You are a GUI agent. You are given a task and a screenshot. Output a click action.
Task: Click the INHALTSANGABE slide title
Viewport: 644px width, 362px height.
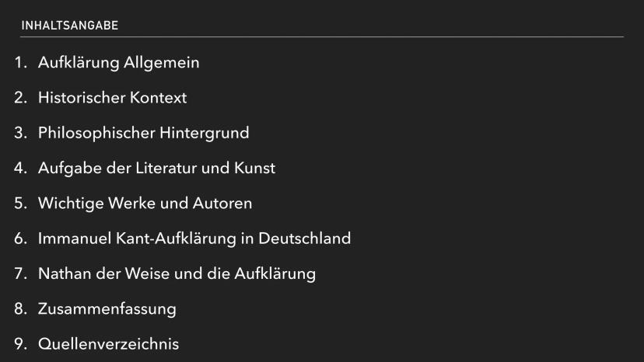click(69, 26)
